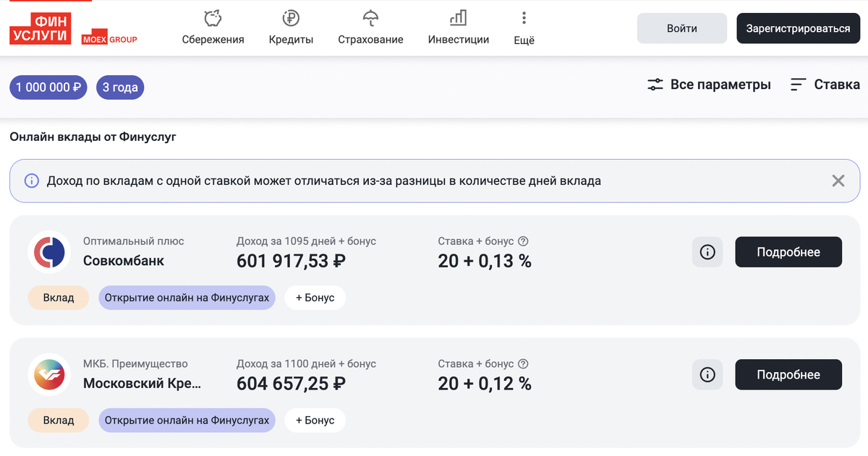
Task: Click the Зарегистрироваться button
Action: tap(798, 28)
